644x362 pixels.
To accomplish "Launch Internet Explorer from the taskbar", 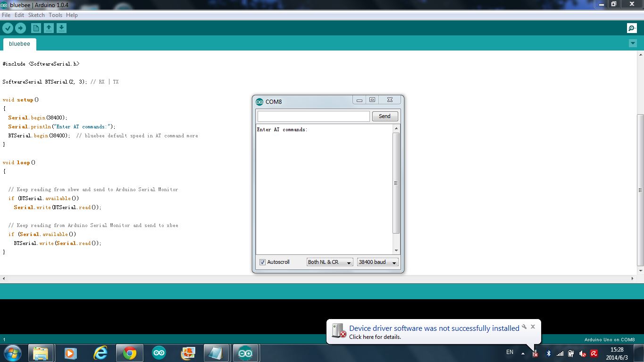I will (100, 353).
